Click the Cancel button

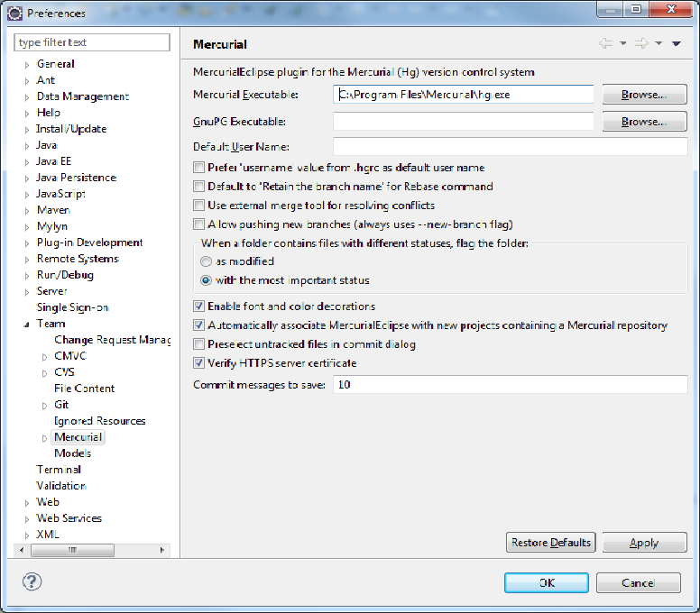(x=639, y=582)
